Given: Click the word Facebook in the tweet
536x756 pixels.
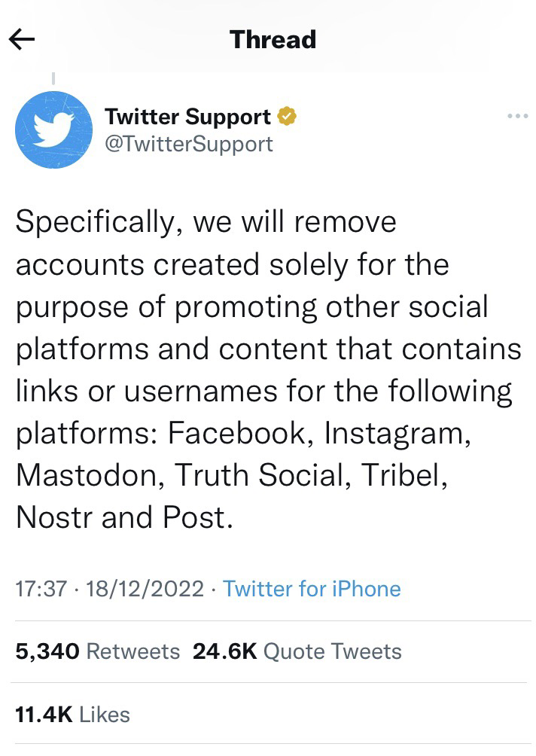Looking at the screenshot, I should [x=236, y=433].
